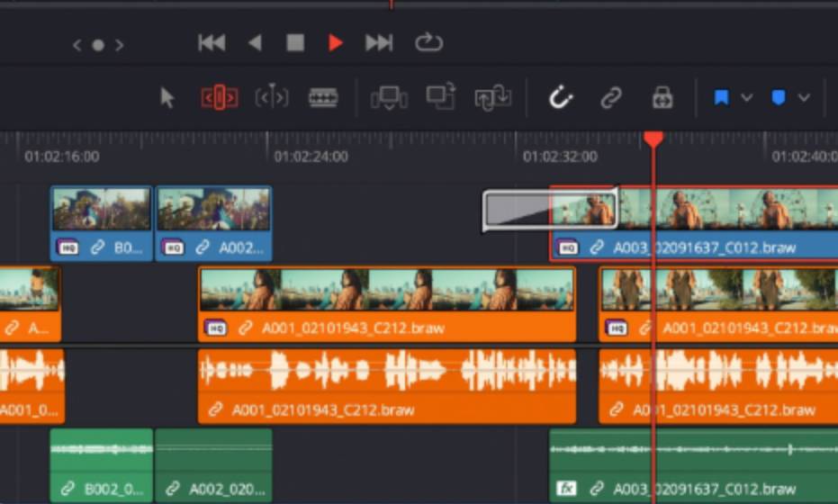Image resolution: width=838 pixels, height=504 pixels.
Task: Click ruler timecode 01:02:16:00
Action: 62,157
